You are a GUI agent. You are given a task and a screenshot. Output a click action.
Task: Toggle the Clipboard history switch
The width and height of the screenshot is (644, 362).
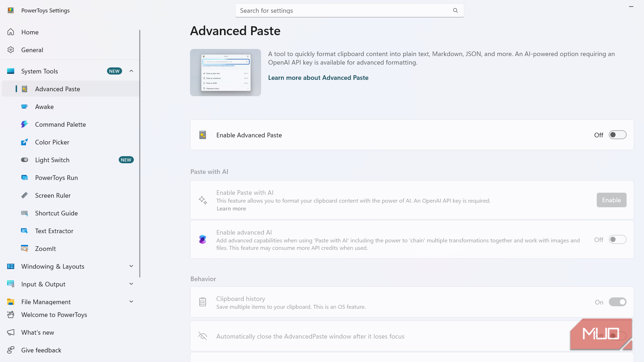(x=617, y=302)
